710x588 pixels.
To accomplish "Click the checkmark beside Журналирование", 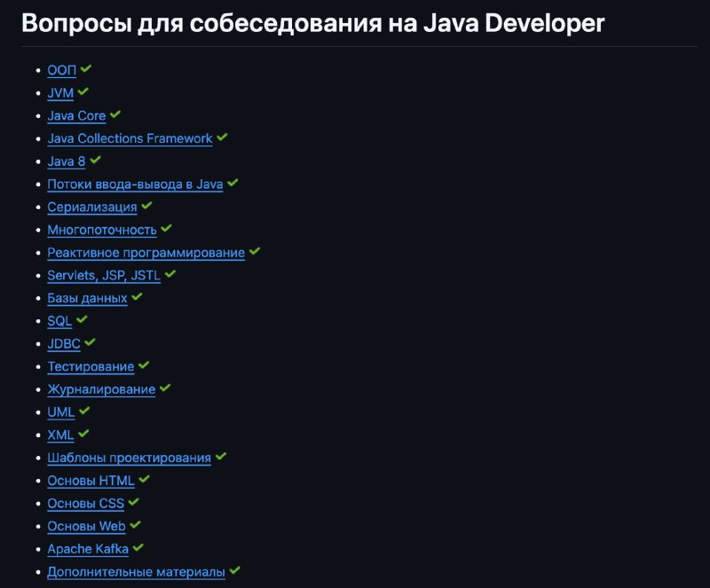I will coord(165,388).
